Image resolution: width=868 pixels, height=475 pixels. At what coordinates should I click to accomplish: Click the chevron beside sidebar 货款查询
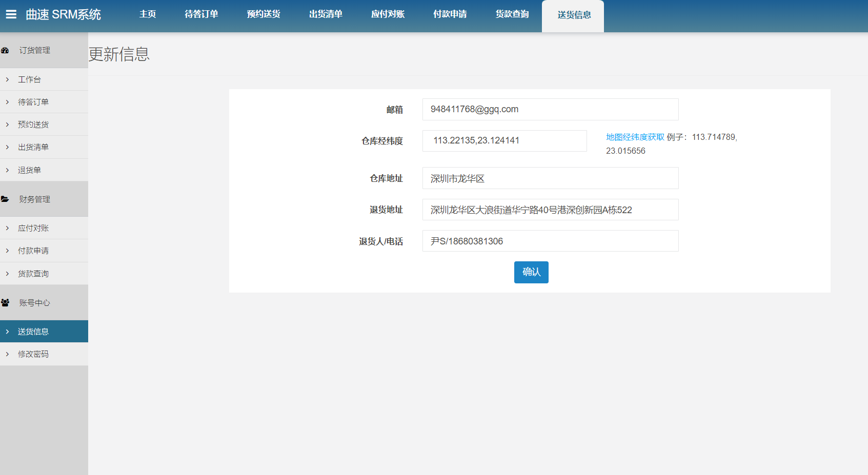pos(7,274)
